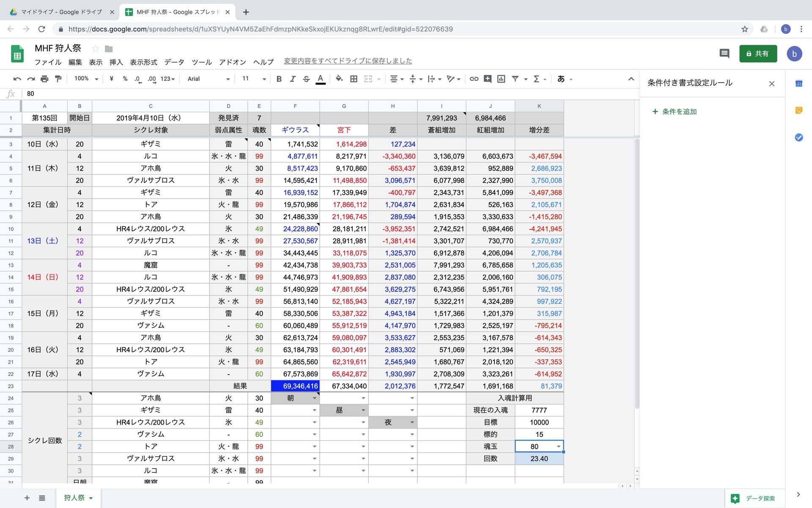Viewport: 812px width, 508px height.
Task: Open the ファイル menu
Action: tap(48, 62)
